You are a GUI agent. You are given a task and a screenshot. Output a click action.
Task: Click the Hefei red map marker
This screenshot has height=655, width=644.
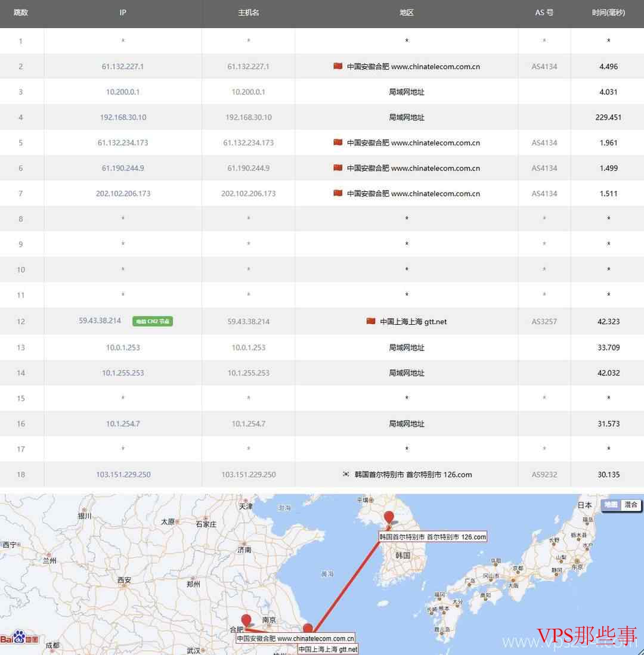point(246,620)
